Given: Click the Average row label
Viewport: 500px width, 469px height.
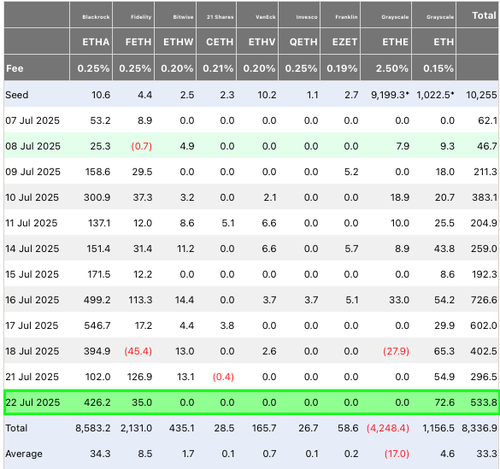Looking at the screenshot, I should 24,454.
